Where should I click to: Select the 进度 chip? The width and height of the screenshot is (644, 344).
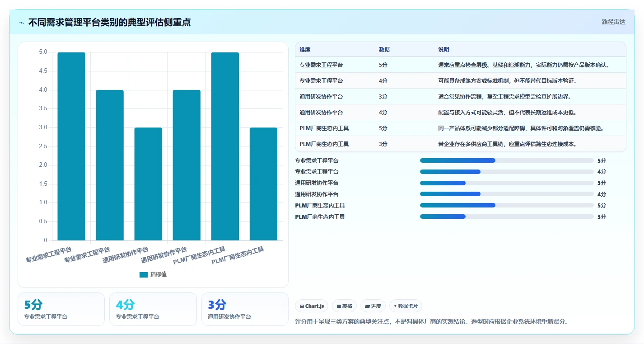(373, 306)
